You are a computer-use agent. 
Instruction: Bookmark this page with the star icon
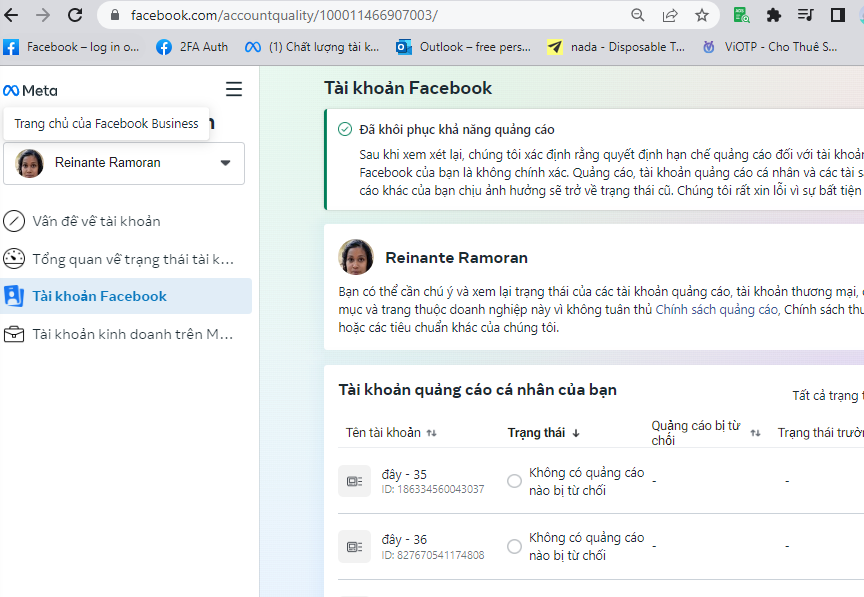coord(701,15)
